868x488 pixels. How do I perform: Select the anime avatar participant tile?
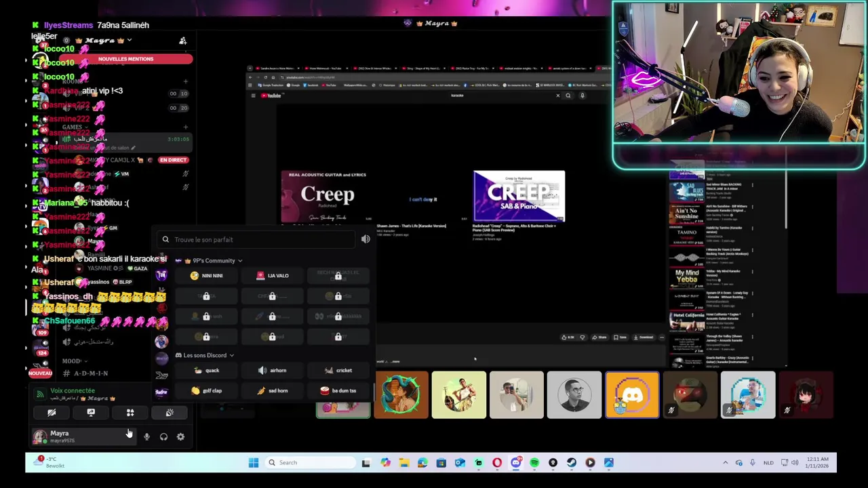tap(806, 395)
